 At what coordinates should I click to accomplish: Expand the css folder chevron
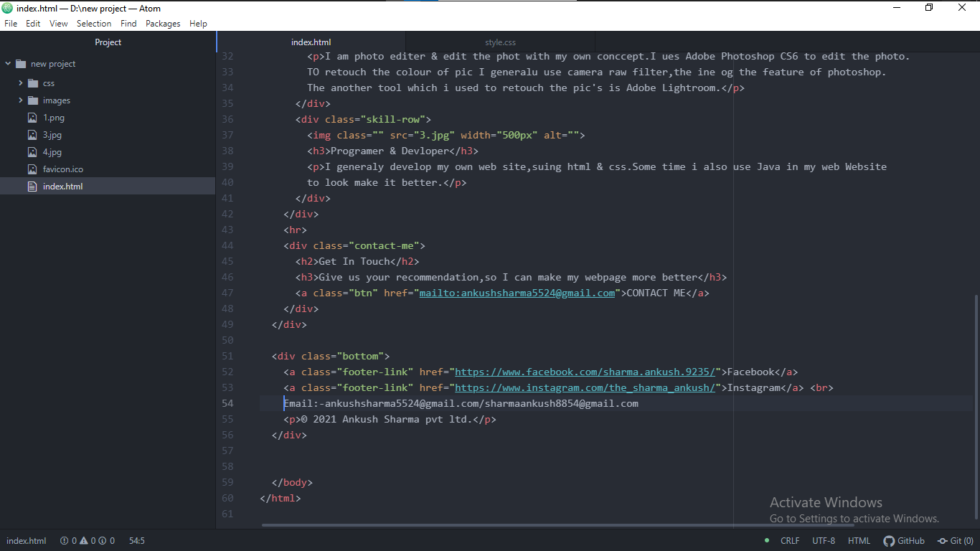pyautogui.click(x=21, y=83)
